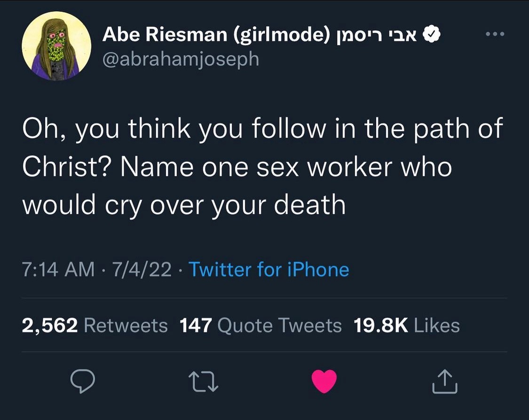Open the Twitter for iPhone source link
Image resolution: width=529 pixels, height=420 pixels.
coord(268,270)
